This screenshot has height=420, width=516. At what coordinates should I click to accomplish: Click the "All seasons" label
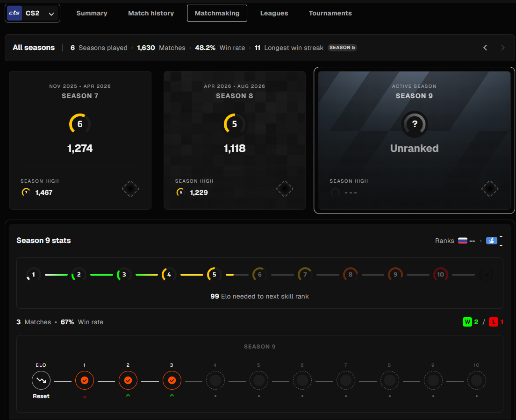[34, 47]
